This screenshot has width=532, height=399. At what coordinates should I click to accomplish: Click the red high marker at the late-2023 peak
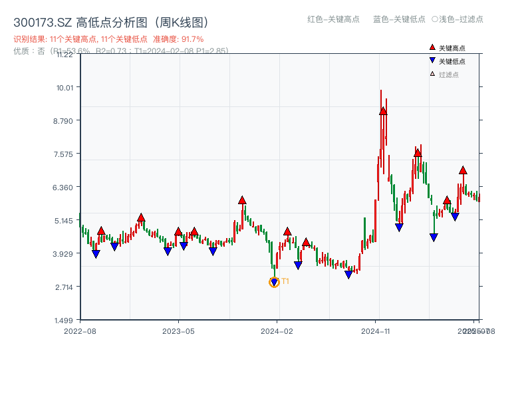click(x=242, y=200)
